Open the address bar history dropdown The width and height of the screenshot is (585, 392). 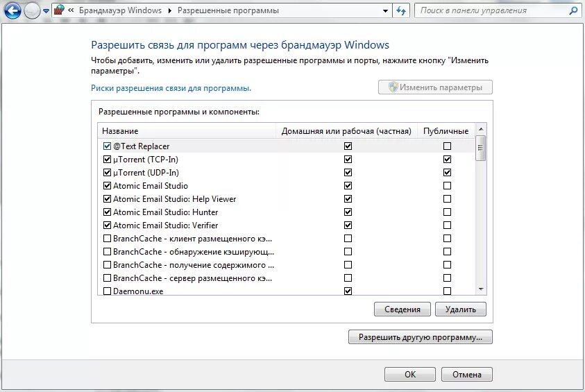click(x=385, y=11)
